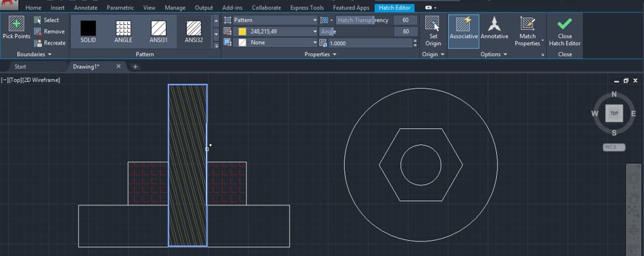Open the Home ribbon tab
The height and width of the screenshot is (256, 644).
point(33,8)
